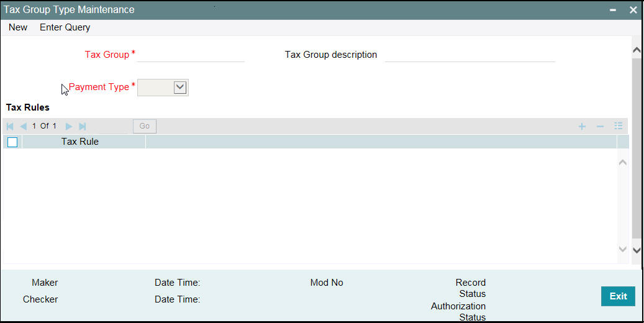Tick the Tax Rule header checkbox
This screenshot has height=323, width=644.
point(12,142)
